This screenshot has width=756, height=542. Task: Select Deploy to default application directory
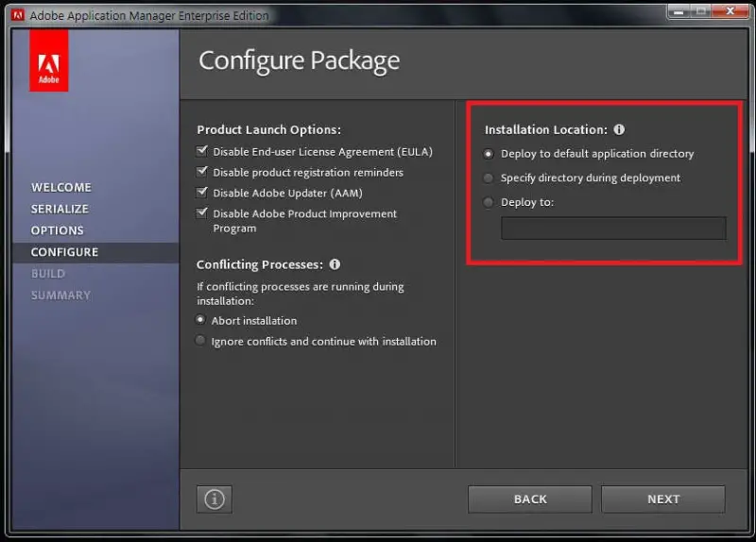[x=489, y=154]
